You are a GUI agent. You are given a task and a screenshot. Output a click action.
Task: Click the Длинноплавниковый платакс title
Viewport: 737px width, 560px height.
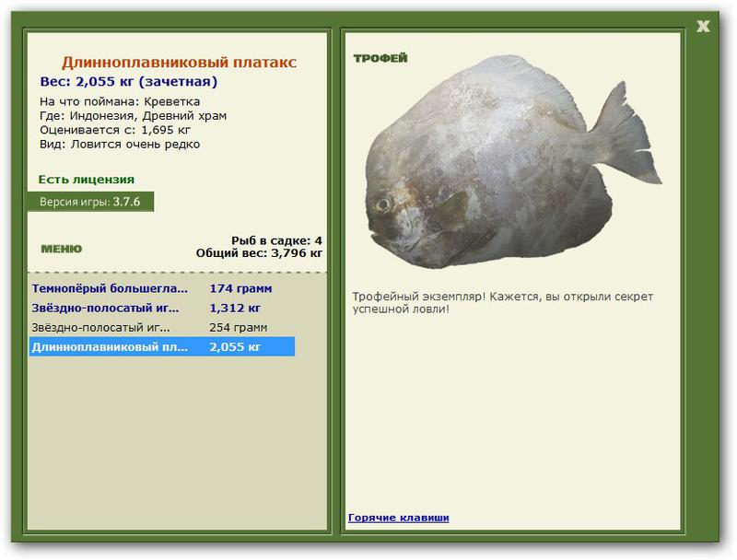(180, 62)
